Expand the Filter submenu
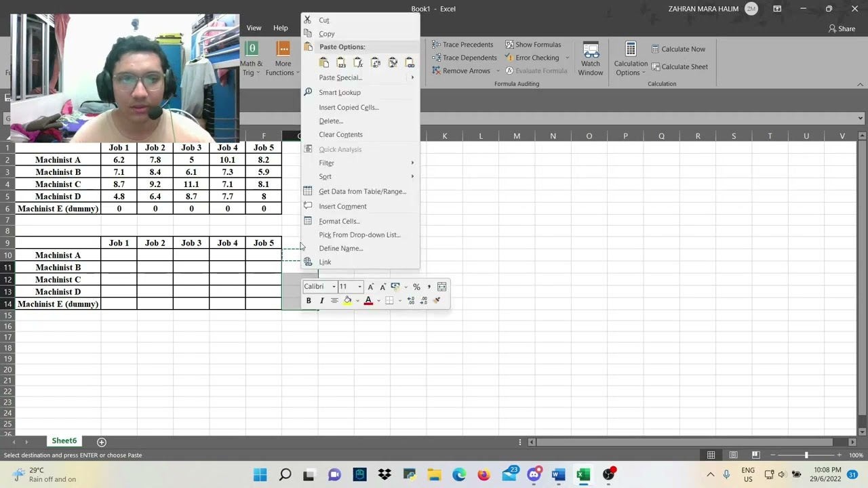This screenshot has height=488, width=868. pyautogui.click(x=361, y=163)
